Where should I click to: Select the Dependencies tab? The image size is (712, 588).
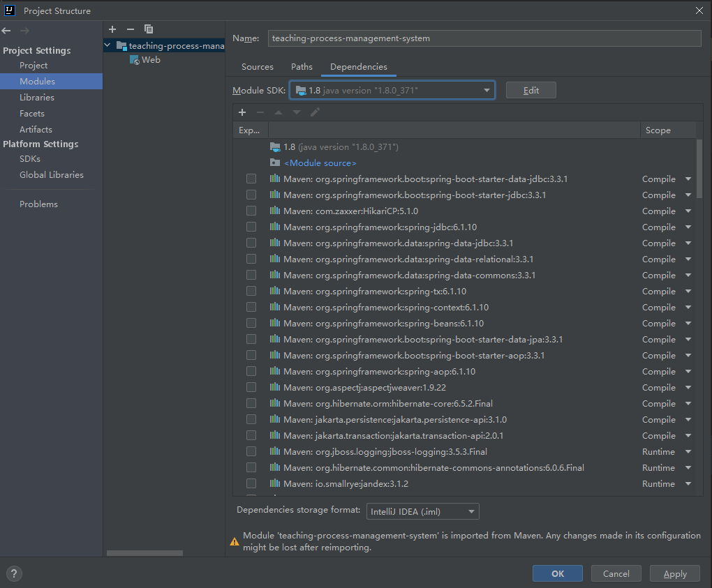(359, 67)
